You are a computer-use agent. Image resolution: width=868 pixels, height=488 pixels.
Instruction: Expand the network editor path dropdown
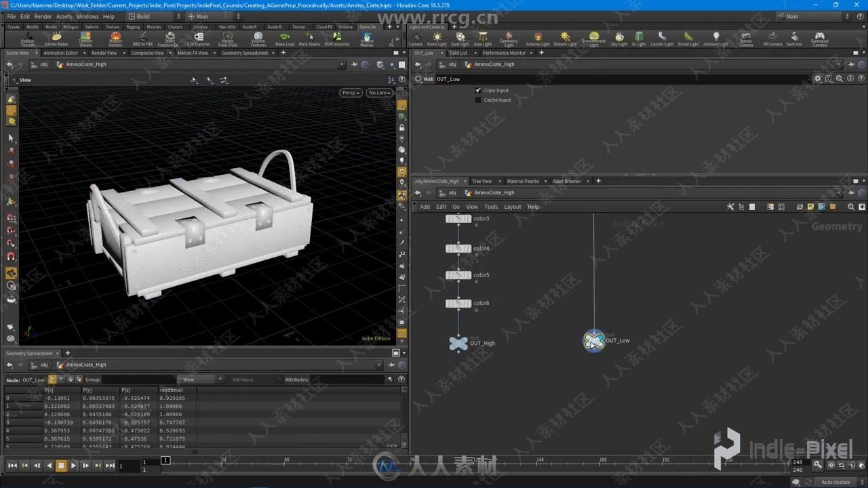coord(838,192)
